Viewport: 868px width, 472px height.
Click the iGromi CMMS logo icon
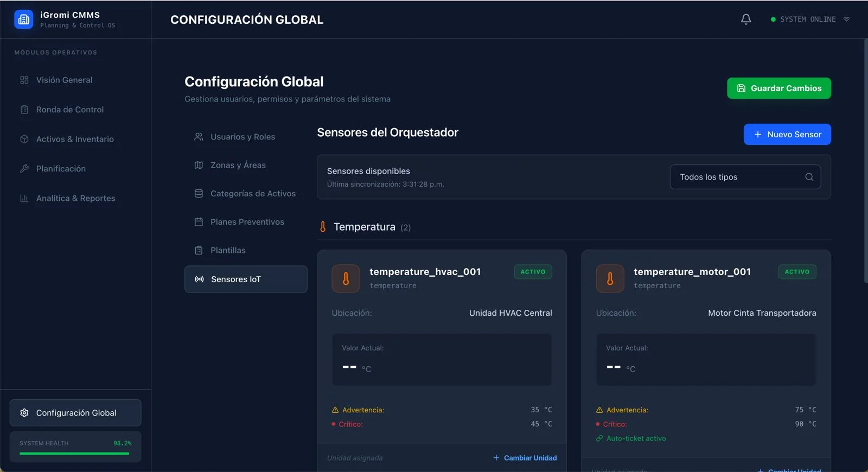23,20
